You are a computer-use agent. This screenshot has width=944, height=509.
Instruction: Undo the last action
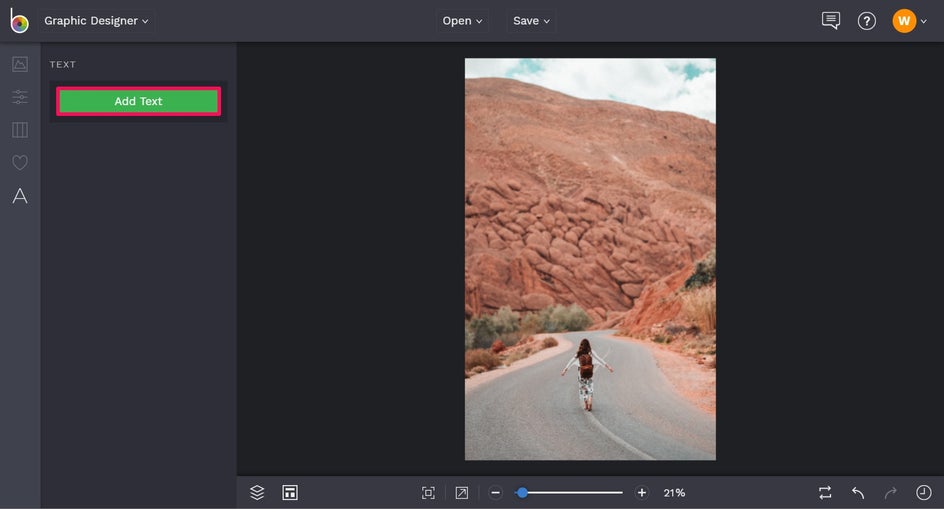858,493
